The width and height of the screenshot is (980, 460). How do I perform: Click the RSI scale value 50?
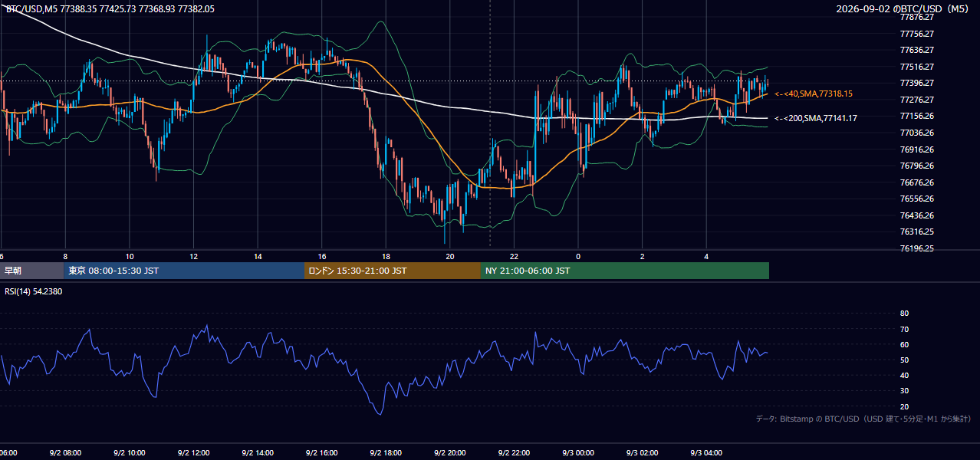(x=904, y=360)
